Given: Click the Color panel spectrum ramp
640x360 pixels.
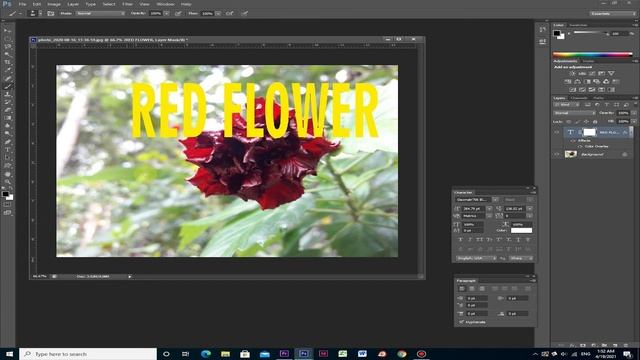Looking at the screenshot, I should point(592,54).
